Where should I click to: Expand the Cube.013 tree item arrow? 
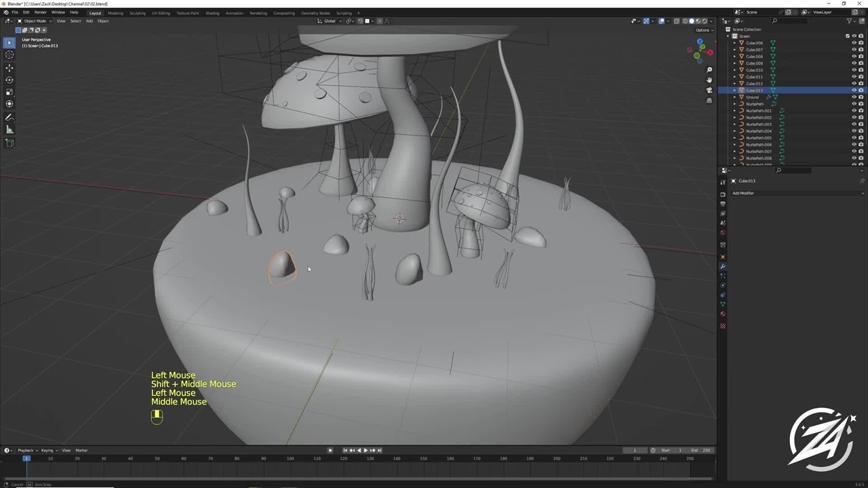click(734, 90)
